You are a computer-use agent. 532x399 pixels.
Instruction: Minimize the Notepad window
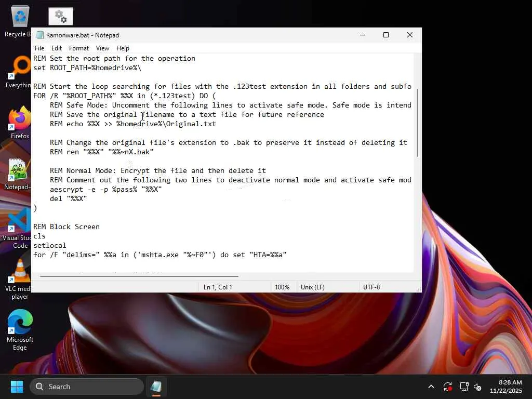tap(363, 35)
